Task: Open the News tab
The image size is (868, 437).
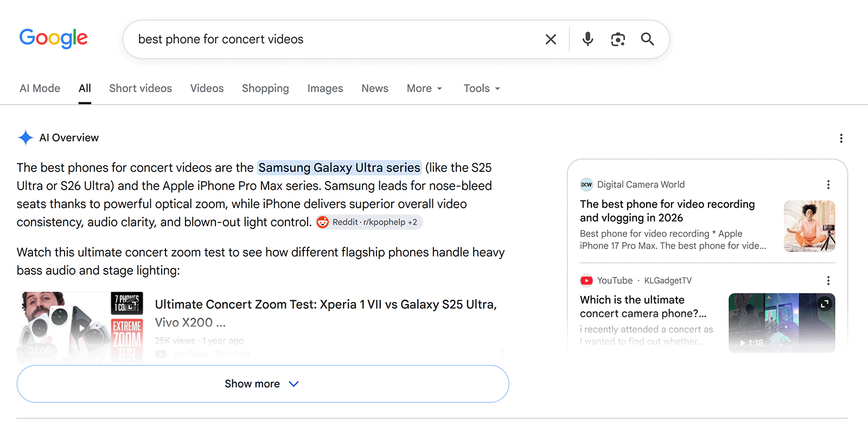Action: tap(375, 88)
